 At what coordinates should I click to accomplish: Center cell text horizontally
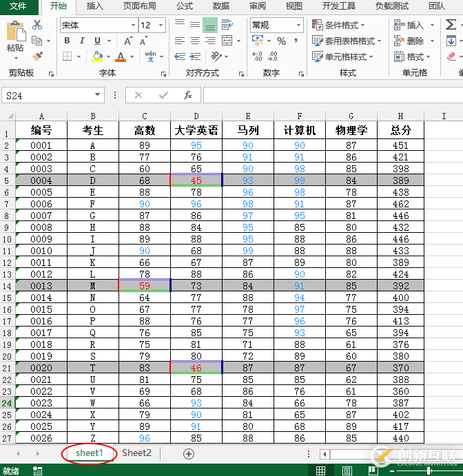(x=195, y=41)
